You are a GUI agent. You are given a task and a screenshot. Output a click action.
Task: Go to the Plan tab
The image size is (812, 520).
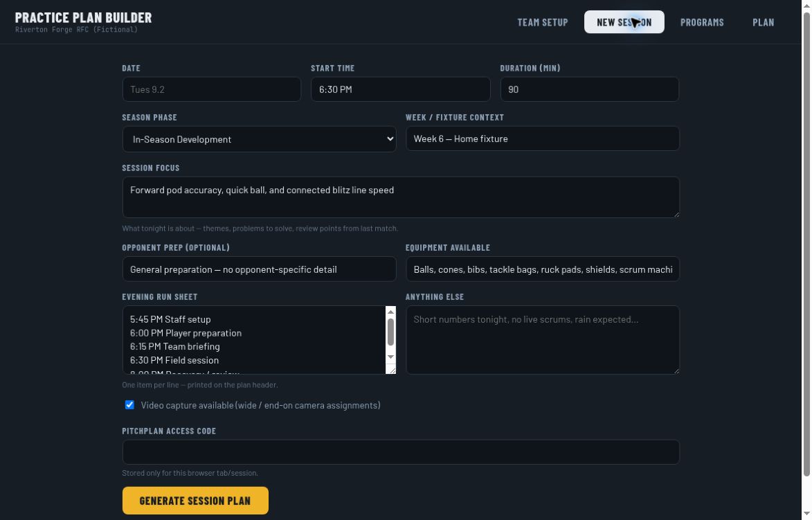click(x=764, y=22)
